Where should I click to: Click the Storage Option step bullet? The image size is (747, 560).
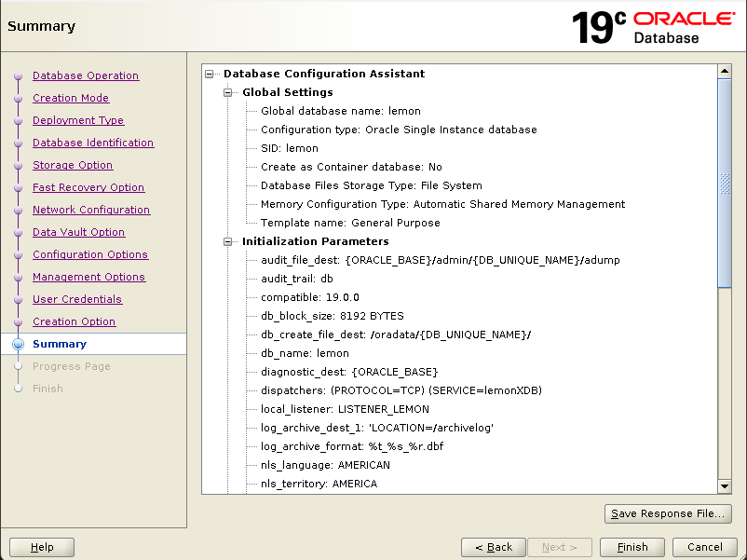click(18, 165)
